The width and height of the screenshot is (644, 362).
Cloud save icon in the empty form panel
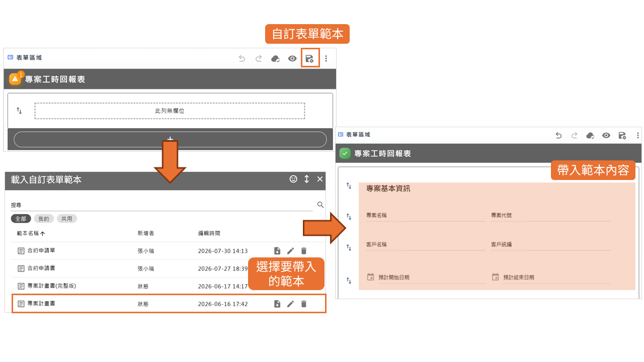click(x=276, y=58)
